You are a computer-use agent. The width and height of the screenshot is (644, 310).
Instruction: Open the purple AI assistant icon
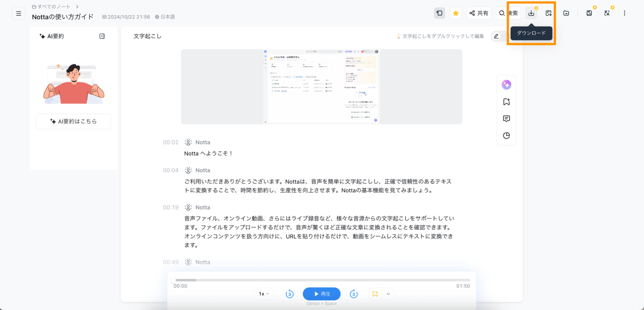click(x=507, y=85)
